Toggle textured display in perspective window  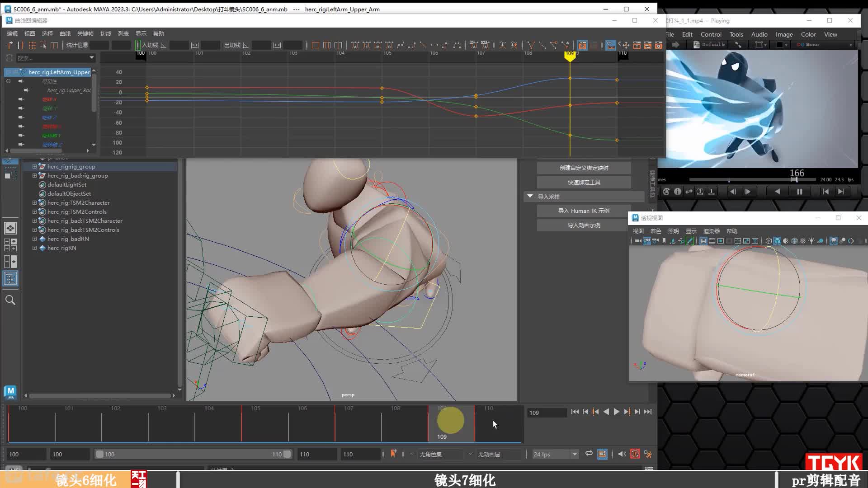803,241
